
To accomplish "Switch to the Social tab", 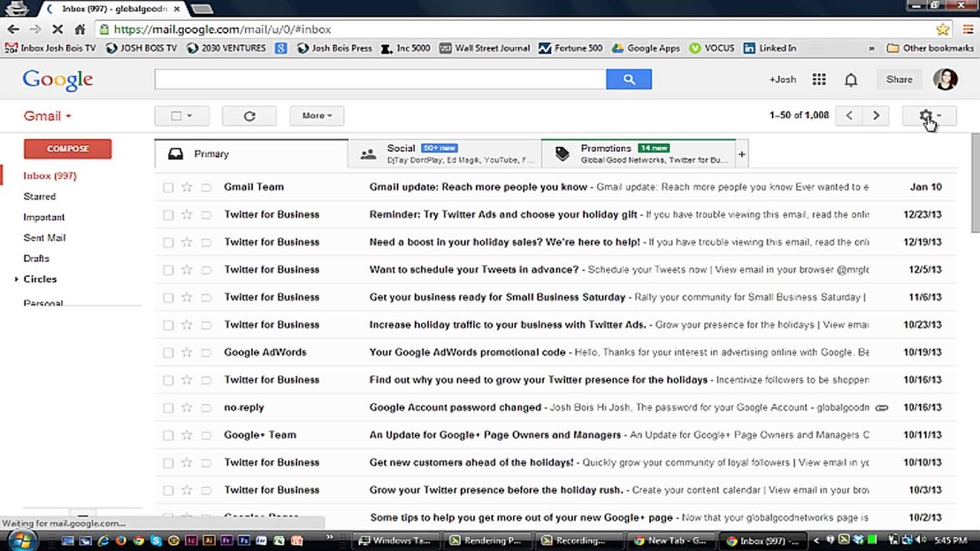I will [444, 153].
